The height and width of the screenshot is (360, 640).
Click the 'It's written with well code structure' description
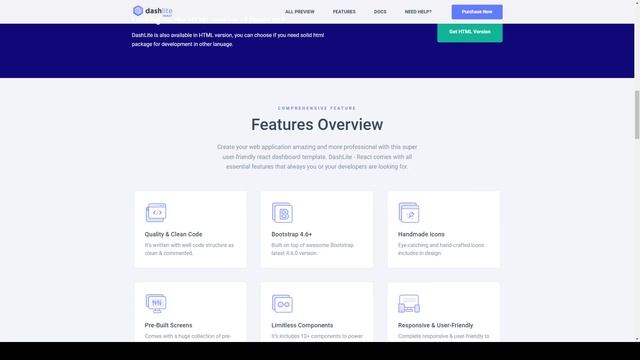click(x=189, y=249)
